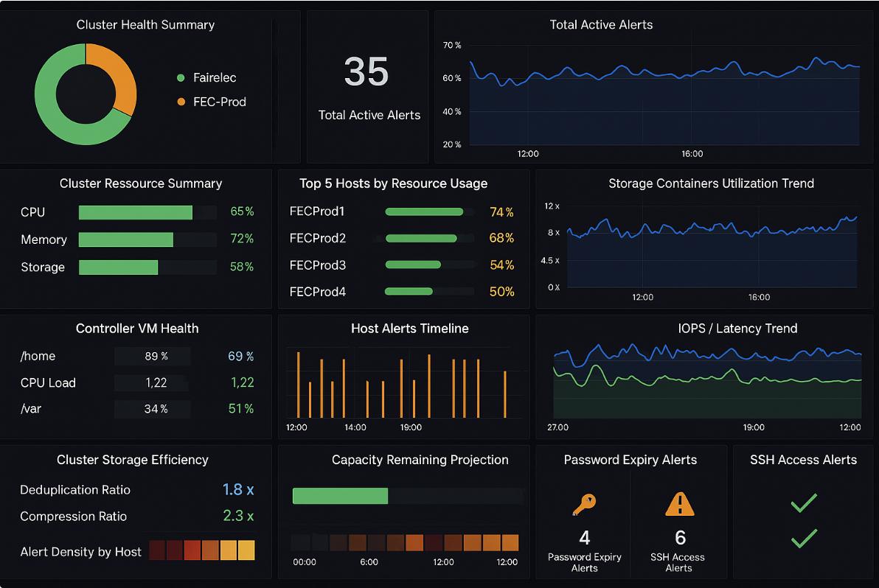This screenshot has width=879, height=588.
Task: Click the FECProd3 host name
Action: click(x=317, y=265)
